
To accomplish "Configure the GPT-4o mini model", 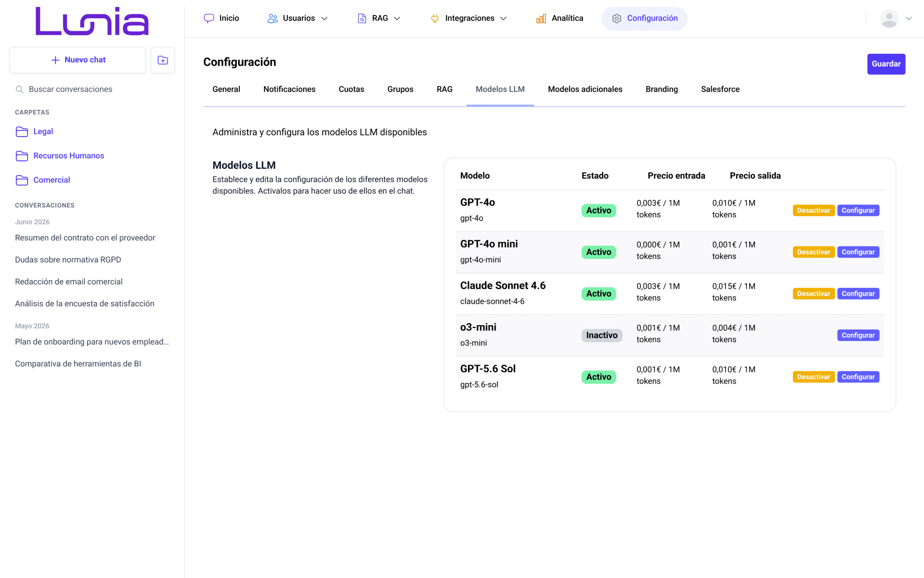I will [858, 252].
